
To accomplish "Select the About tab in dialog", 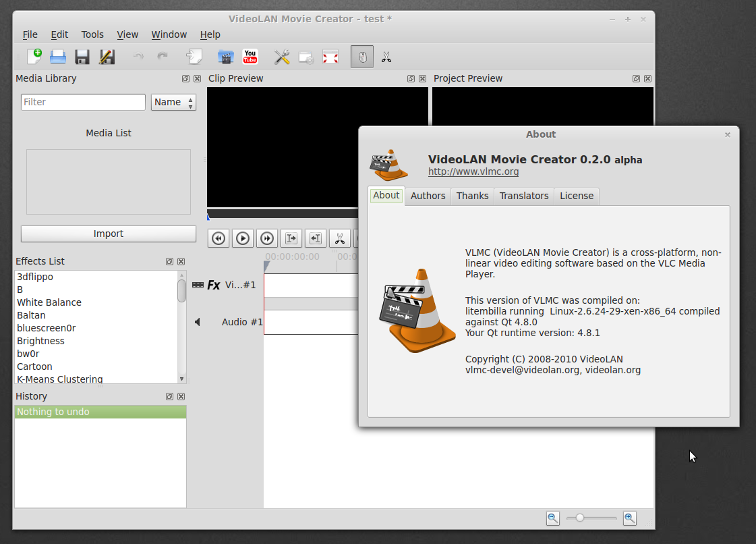I will coord(386,196).
